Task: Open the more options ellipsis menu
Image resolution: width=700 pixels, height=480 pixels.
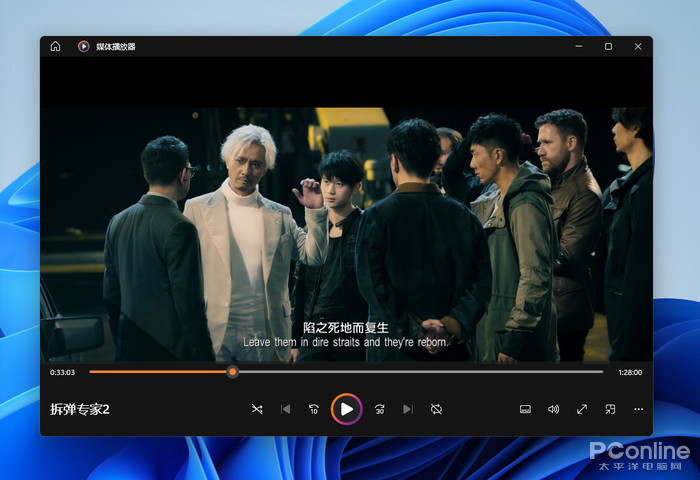Action: (x=638, y=409)
